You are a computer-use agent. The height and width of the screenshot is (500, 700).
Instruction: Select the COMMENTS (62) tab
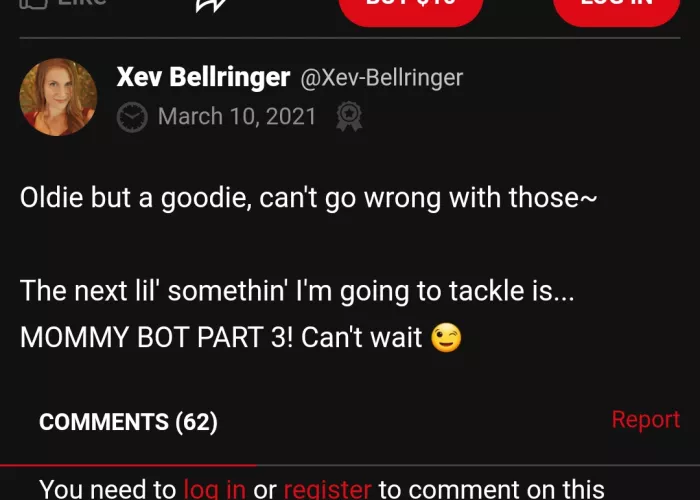click(x=129, y=422)
